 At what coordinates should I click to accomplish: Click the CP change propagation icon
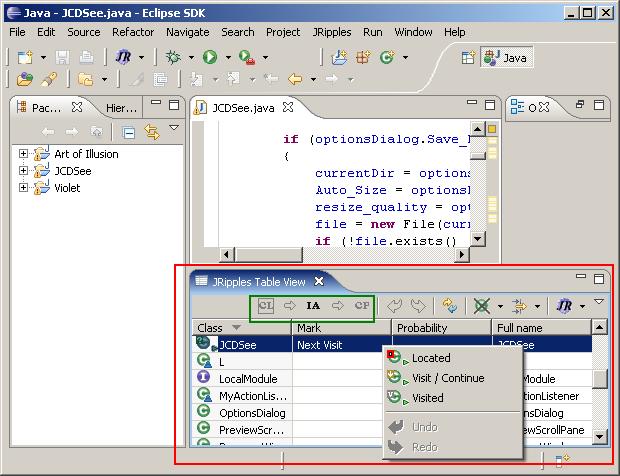tap(362, 306)
